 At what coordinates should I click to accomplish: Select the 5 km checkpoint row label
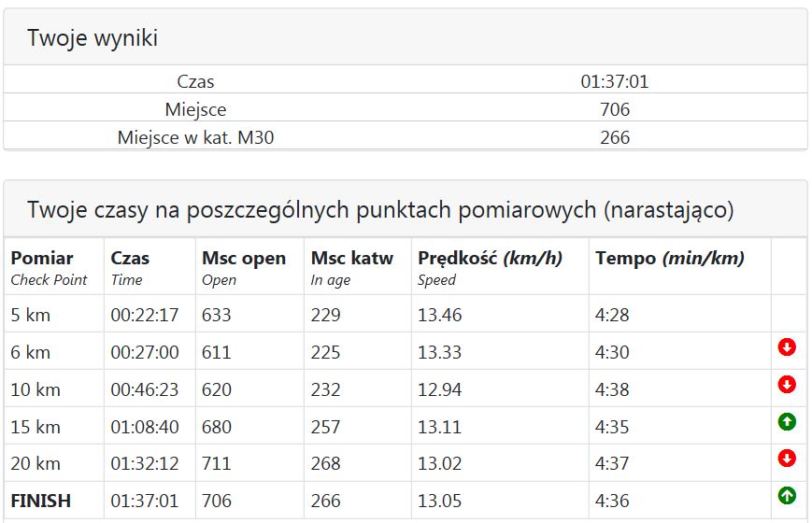pyautogui.click(x=31, y=316)
